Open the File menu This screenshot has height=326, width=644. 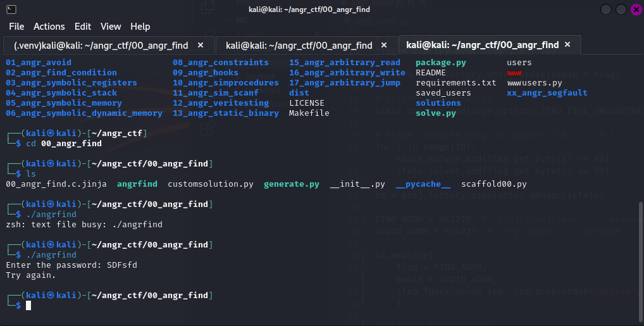16,27
